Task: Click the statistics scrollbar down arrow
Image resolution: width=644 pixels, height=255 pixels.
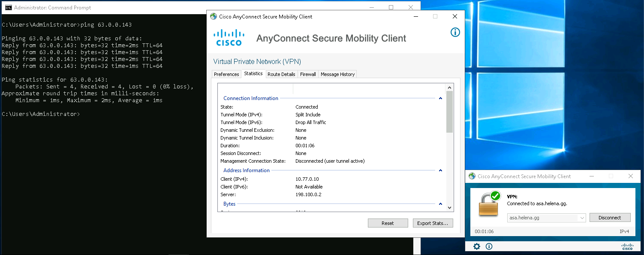Action: [x=449, y=208]
